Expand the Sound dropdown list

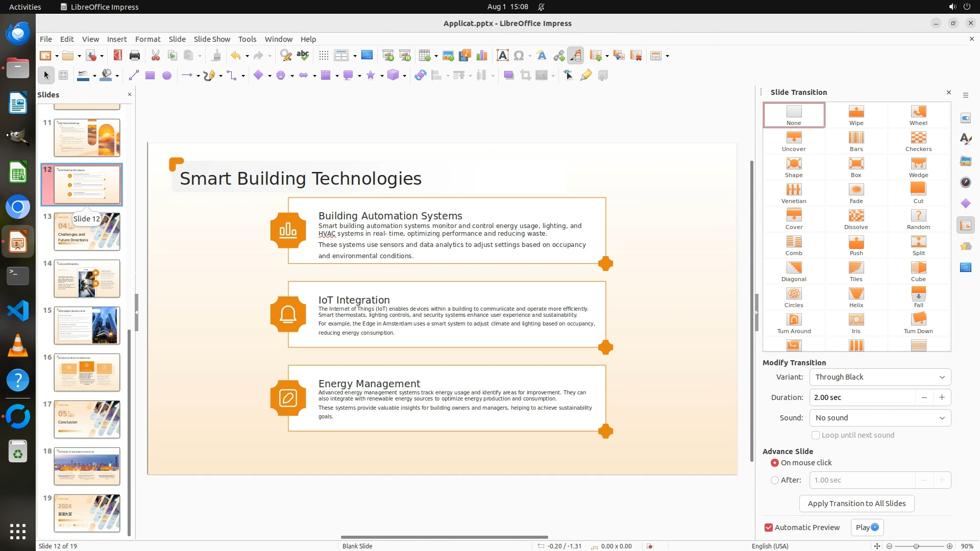(880, 418)
